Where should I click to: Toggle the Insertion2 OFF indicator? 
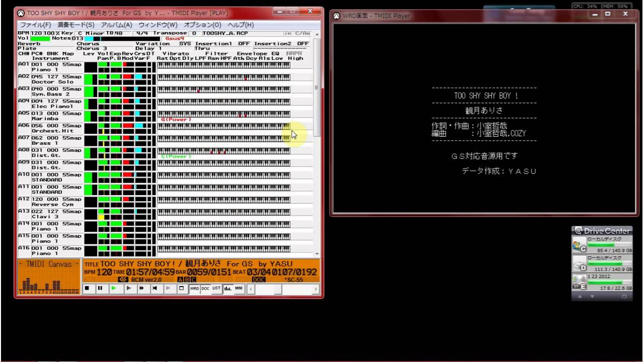tap(303, 44)
